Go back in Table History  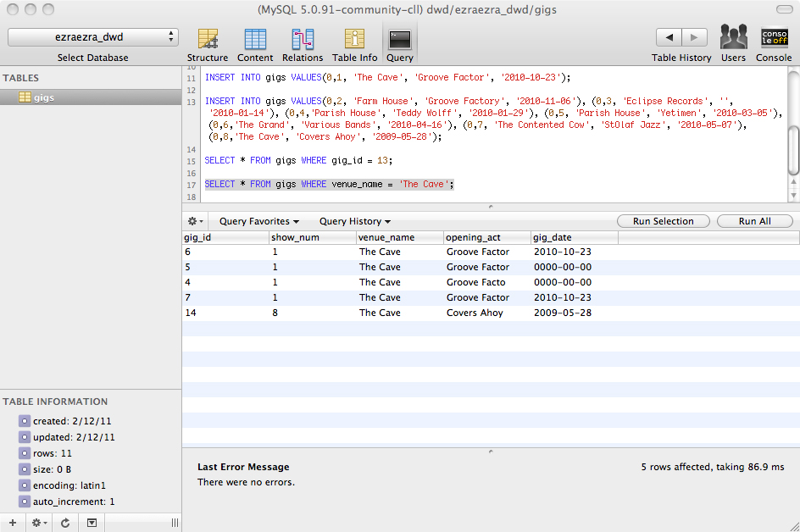click(x=669, y=37)
